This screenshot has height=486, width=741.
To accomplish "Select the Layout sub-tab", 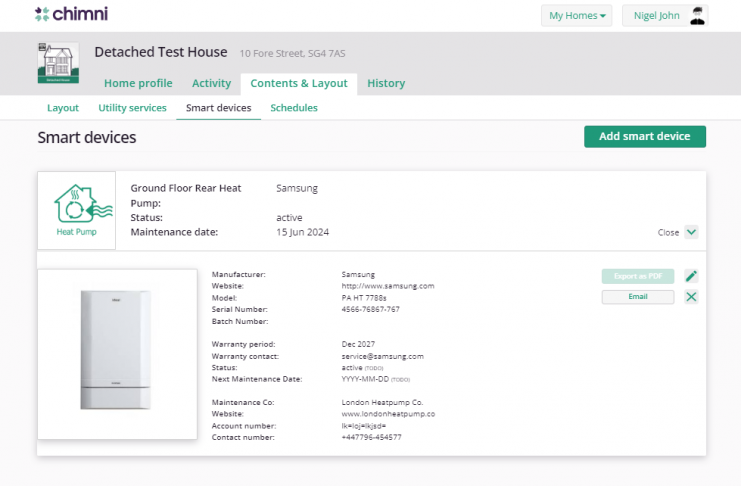I will (x=63, y=108).
